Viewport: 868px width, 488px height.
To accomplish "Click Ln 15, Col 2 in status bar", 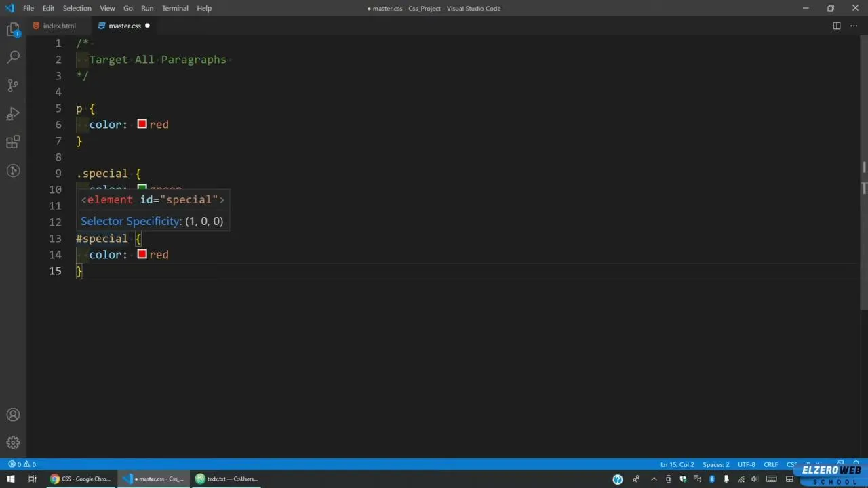I will pyautogui.click(x=677, y=464).
